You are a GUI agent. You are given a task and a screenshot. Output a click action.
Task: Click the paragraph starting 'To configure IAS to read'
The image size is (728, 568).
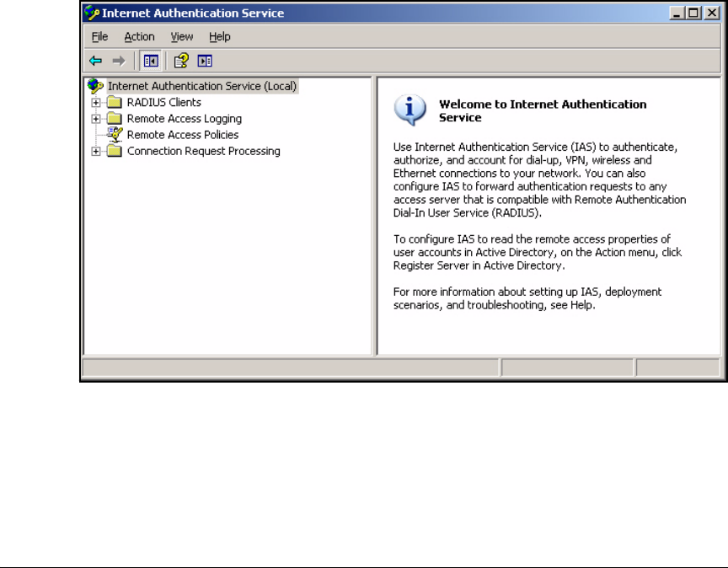click(x=538, y=252)
